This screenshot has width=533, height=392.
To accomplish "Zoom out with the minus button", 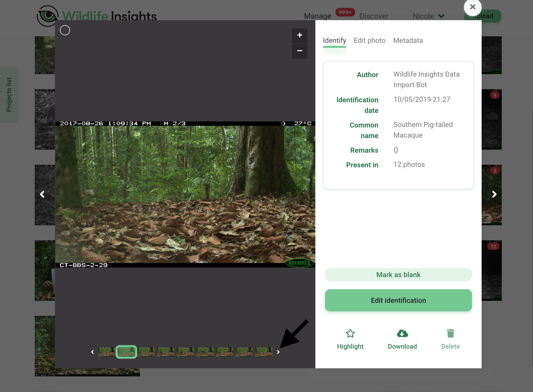I will pos(299,51).
